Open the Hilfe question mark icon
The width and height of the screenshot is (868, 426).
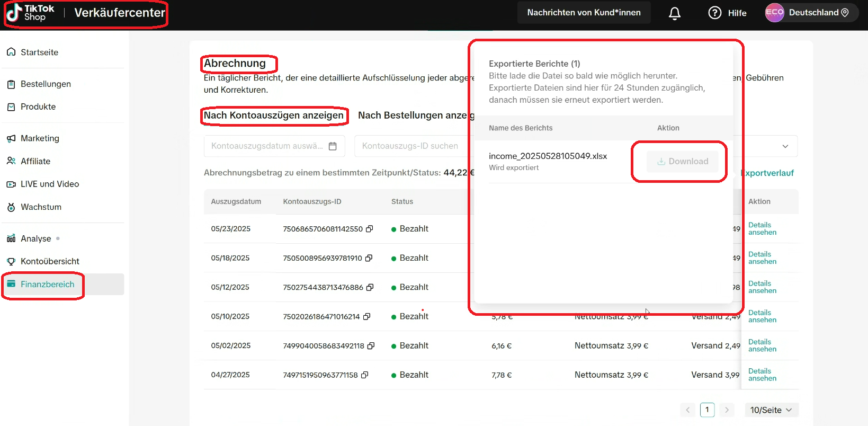(x=714, y=13)
